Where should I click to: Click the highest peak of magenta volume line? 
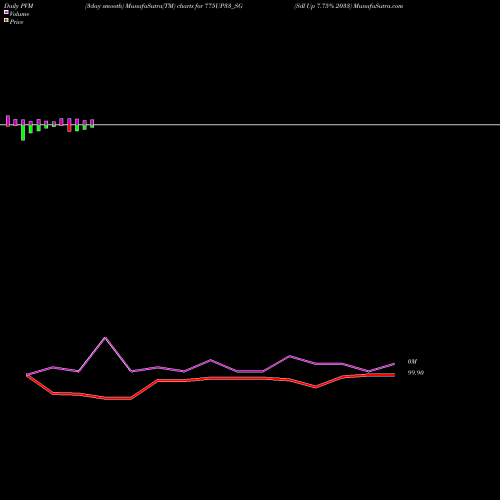[105, 338]
